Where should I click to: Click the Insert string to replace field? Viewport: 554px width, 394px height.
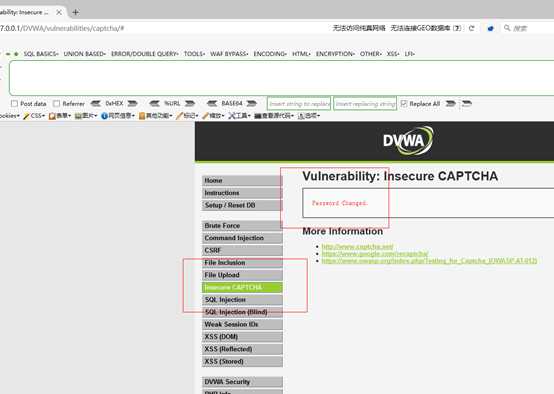pos(299,104)
